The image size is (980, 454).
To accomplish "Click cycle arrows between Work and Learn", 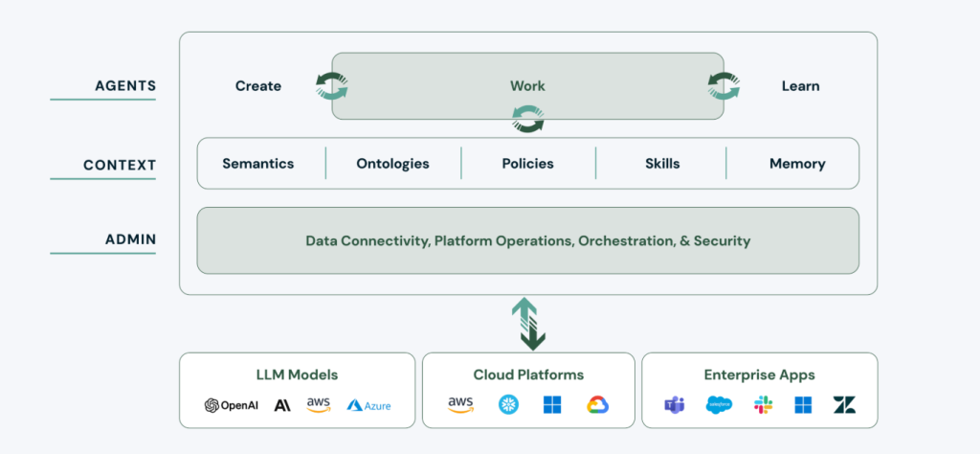I will coord(724,85).
